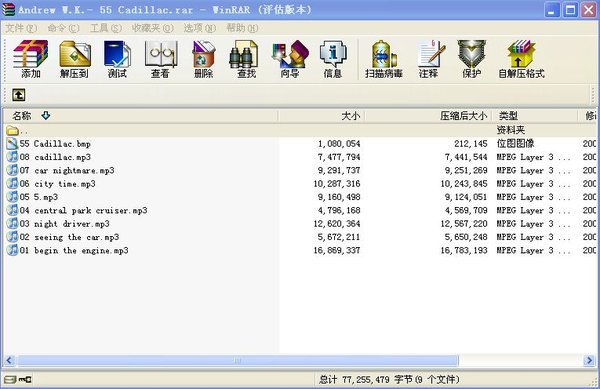Image resolution: width=600 pixels, height=389 pixels.
Task: Click music icon of 07 car nightmare.mp3
Action: pyautogui.click(x=12, y=170)
